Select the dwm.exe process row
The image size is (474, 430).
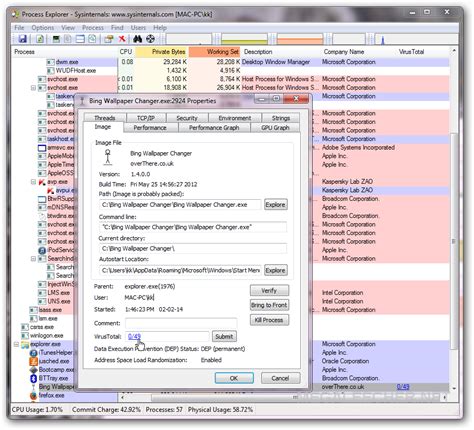230,62
